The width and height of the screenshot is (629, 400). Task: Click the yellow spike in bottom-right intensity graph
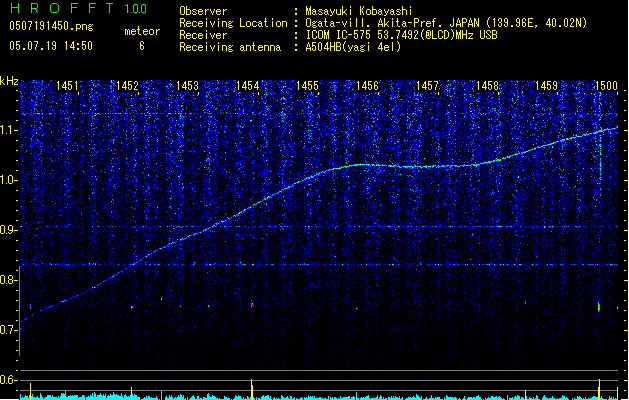599,388
